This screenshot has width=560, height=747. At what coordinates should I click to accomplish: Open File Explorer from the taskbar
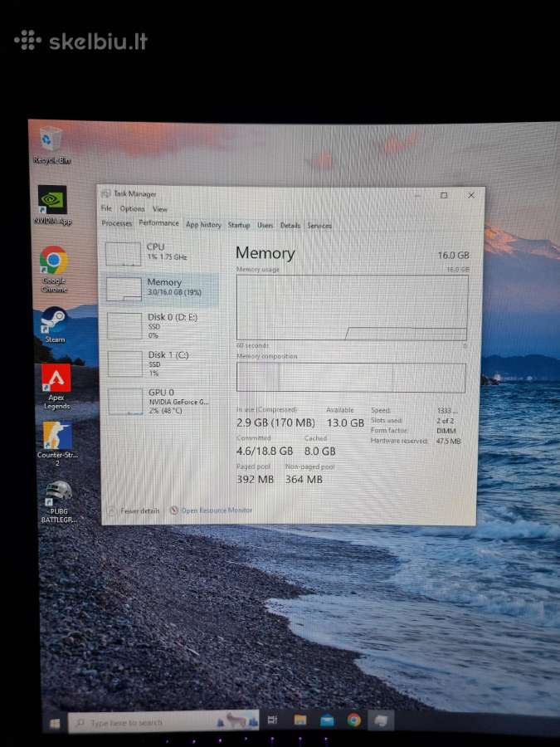tap(300, 720)
